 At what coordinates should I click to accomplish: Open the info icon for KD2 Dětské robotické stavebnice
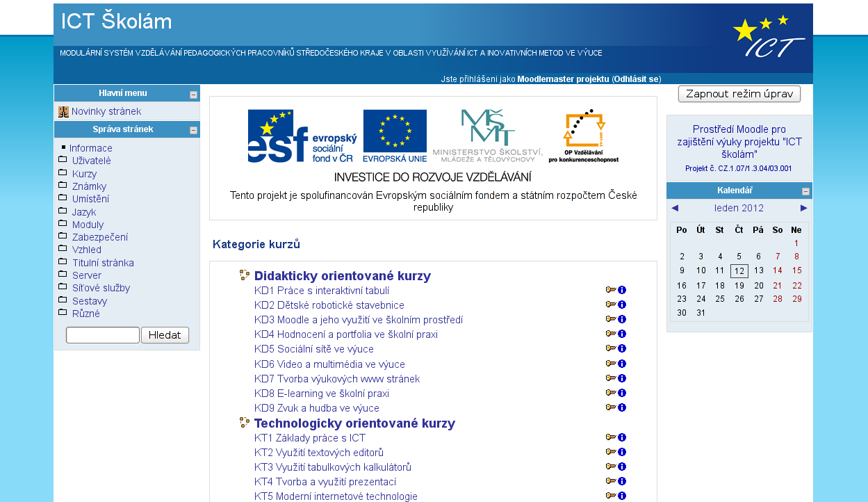pos(622,305)
